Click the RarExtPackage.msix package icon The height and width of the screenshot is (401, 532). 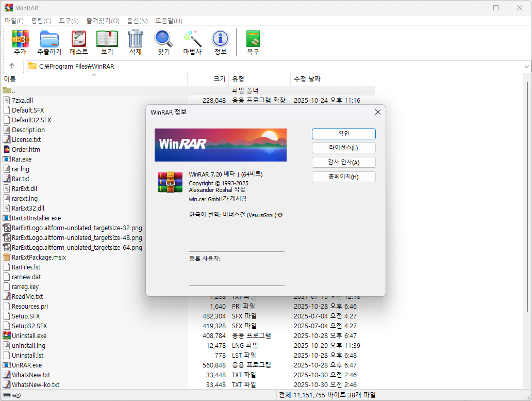[x=7, y=258]
